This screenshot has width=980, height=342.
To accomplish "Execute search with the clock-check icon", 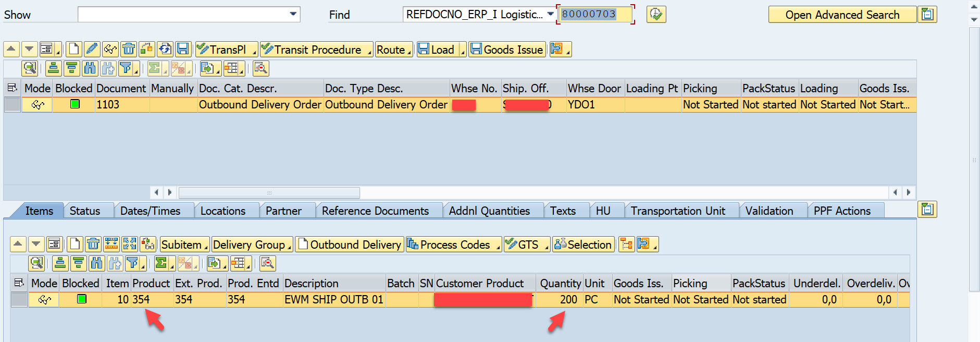I will click(x=656, y=15).
